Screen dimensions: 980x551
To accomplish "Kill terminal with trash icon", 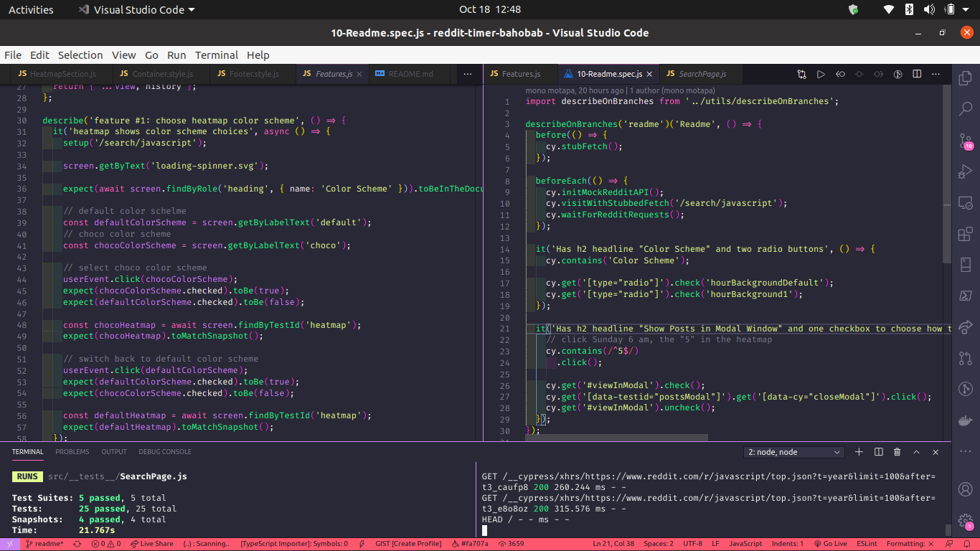I will click(x=897, y=452).
